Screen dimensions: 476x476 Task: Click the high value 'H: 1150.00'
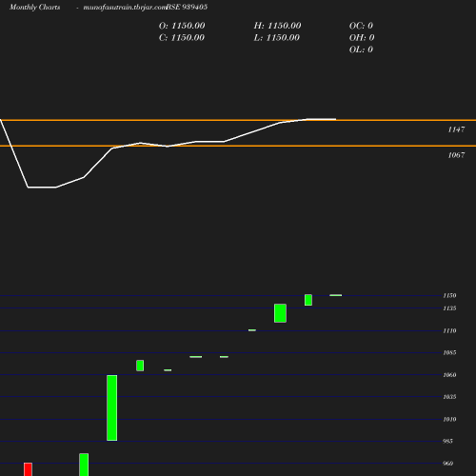[x=277, y=26]
